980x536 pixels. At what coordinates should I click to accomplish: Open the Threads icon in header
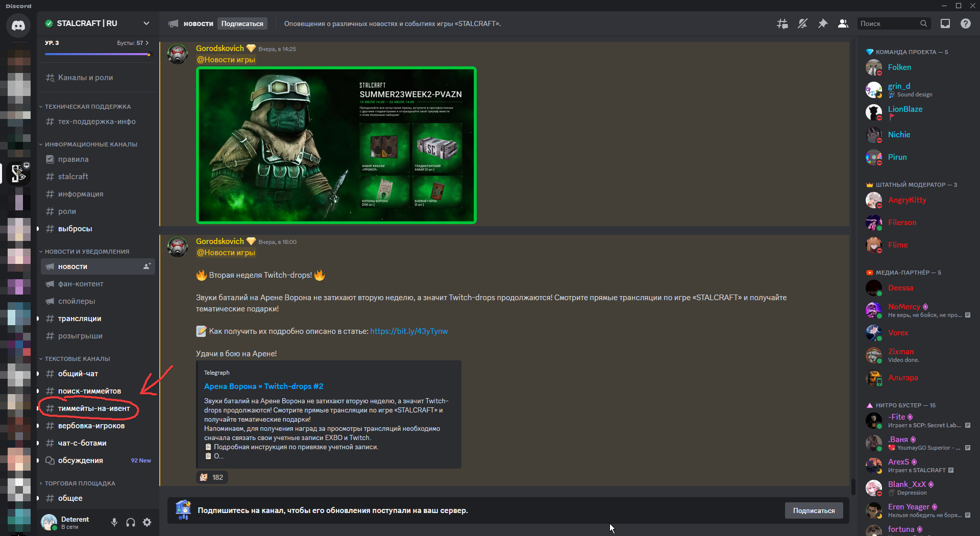click(782, 23)
